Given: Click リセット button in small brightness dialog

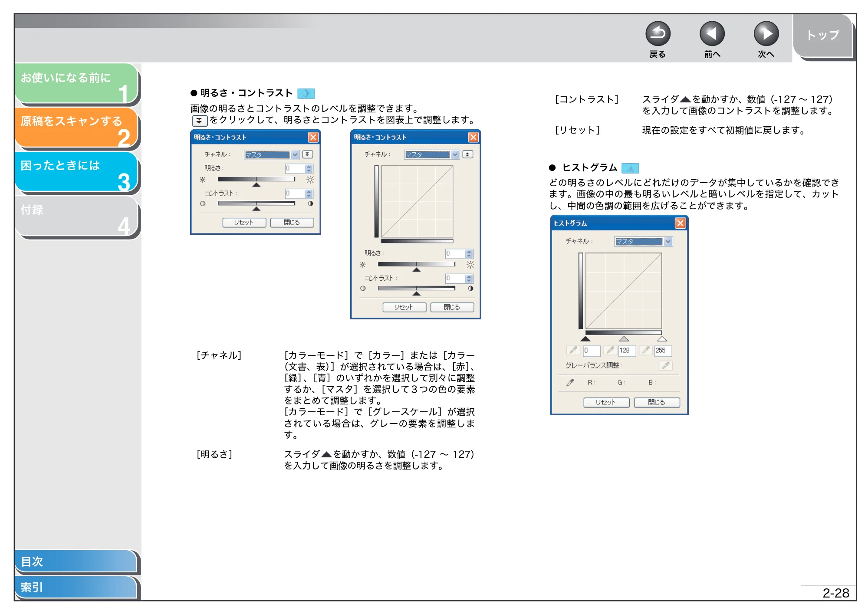Looking at the screenshot, I should 244,223.
